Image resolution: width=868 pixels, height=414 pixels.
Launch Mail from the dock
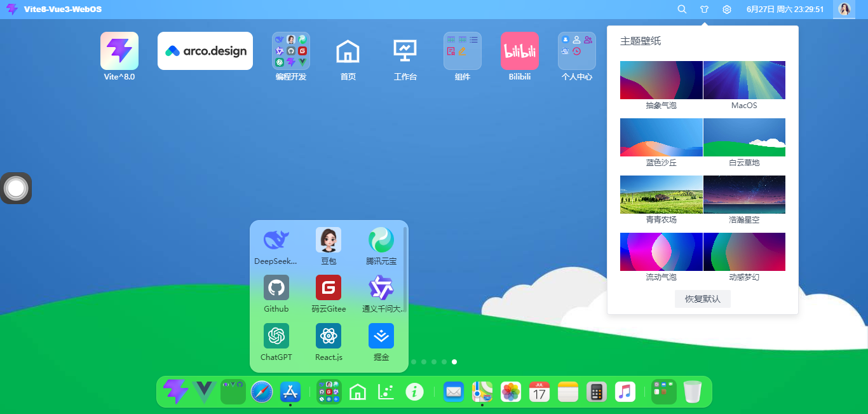(x=454, y=392)
